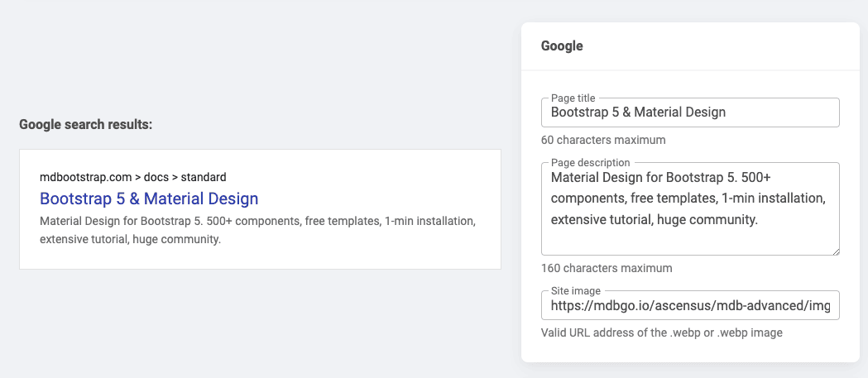This screenshot has width=868, height=378.
Task: Click the '60 characters maximum' helper text
Action: click(603, 140)
